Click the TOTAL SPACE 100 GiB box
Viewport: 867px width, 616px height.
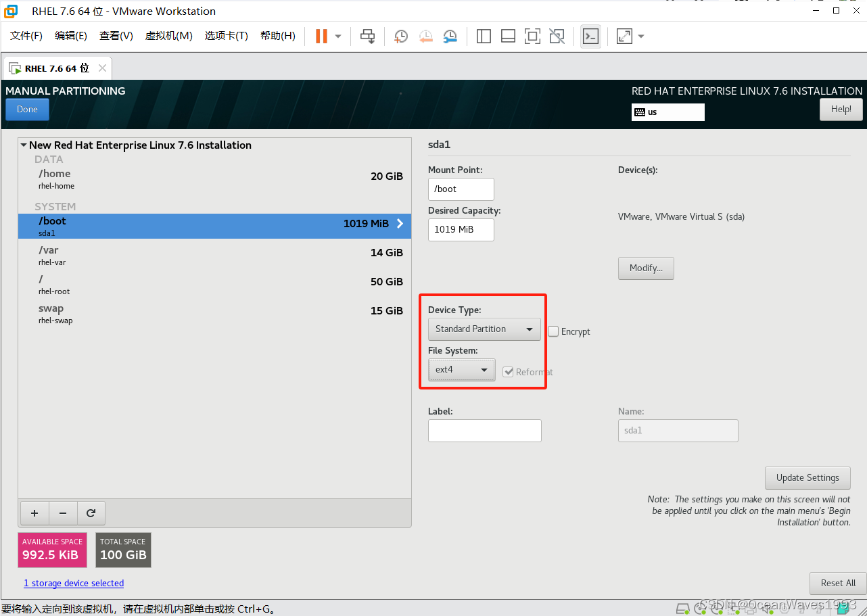click(x=123, y=550)
